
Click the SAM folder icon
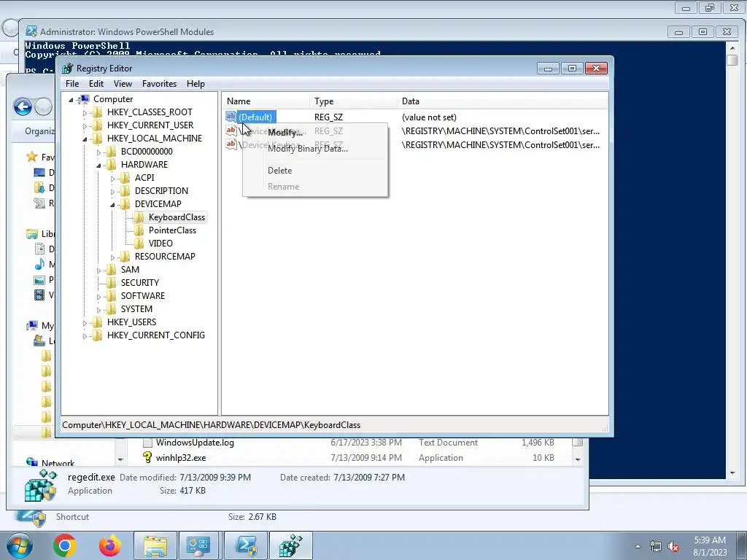pyautogui.click(x=111, y=270)
